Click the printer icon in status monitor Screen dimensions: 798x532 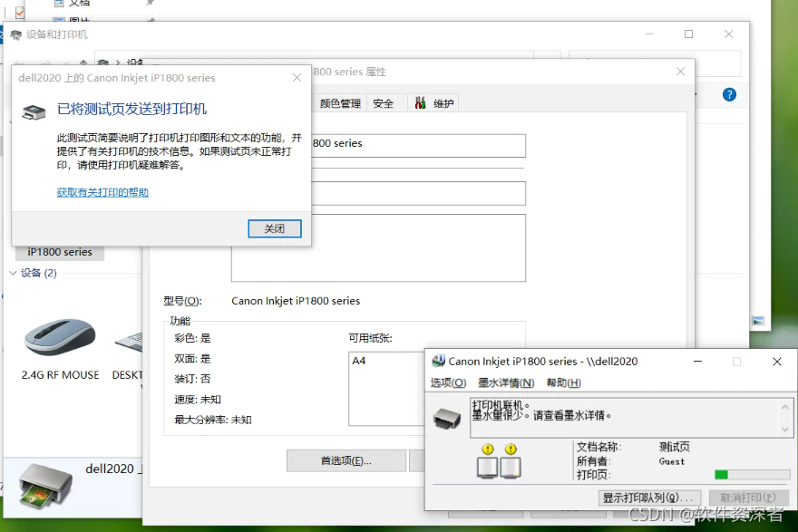coord(447,418)
